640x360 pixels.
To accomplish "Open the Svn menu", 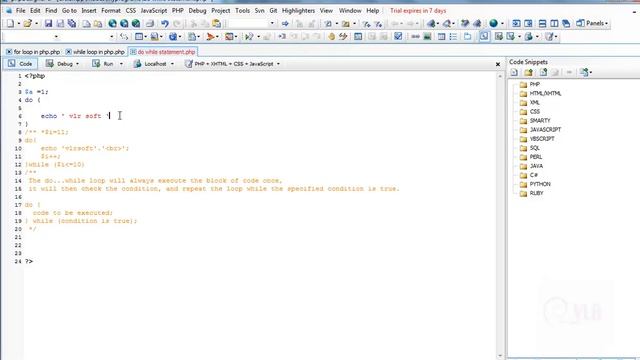I will [260, 11].
